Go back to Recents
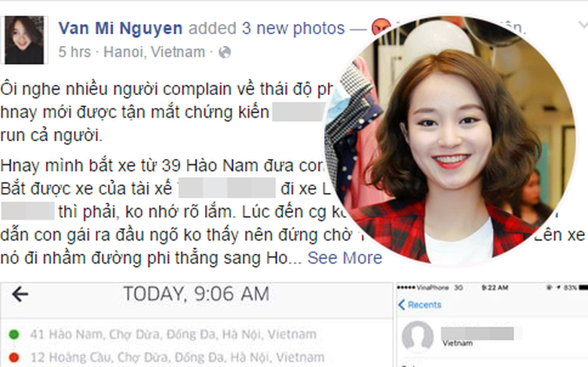This screenshot has width=588, height=367. coord(420,304)
